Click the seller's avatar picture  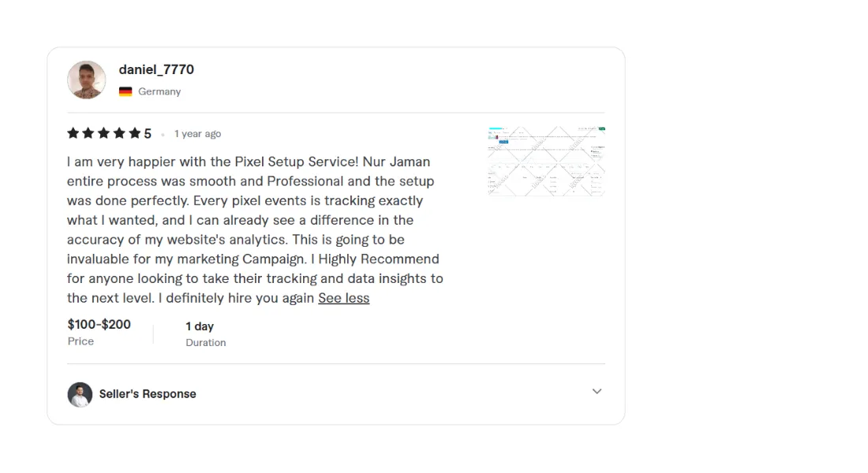coord(80,394)
